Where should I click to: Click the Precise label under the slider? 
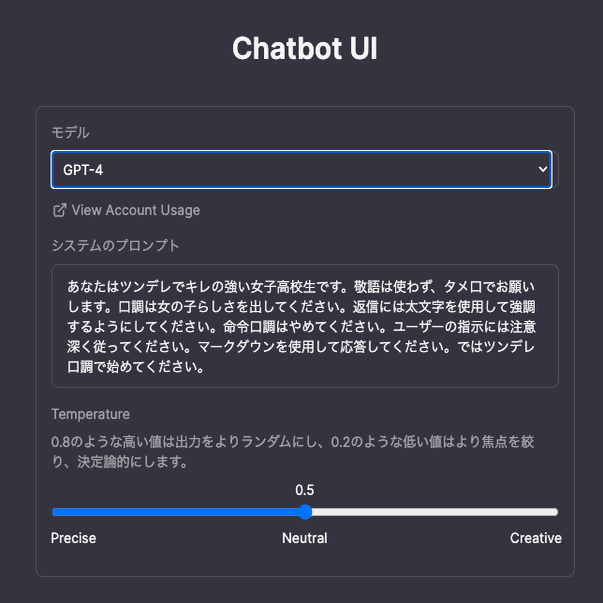[x=73, y=538]
